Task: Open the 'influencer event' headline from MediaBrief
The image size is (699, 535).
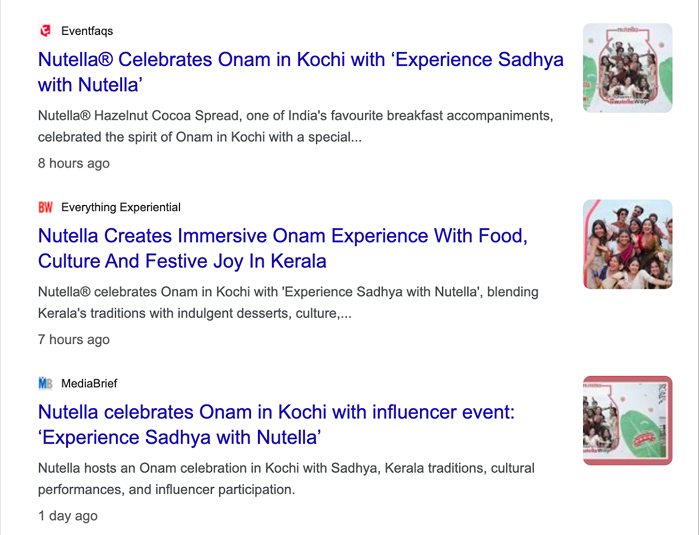Action: [276, 412]
